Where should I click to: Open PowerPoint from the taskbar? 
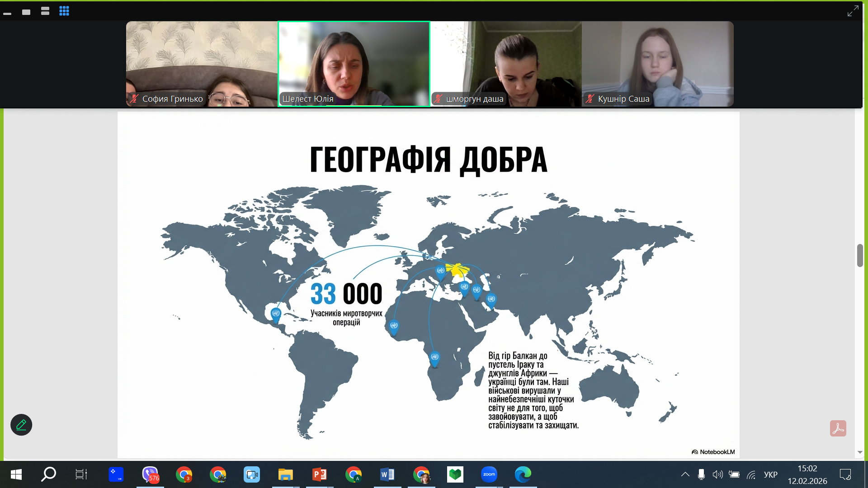320,474
